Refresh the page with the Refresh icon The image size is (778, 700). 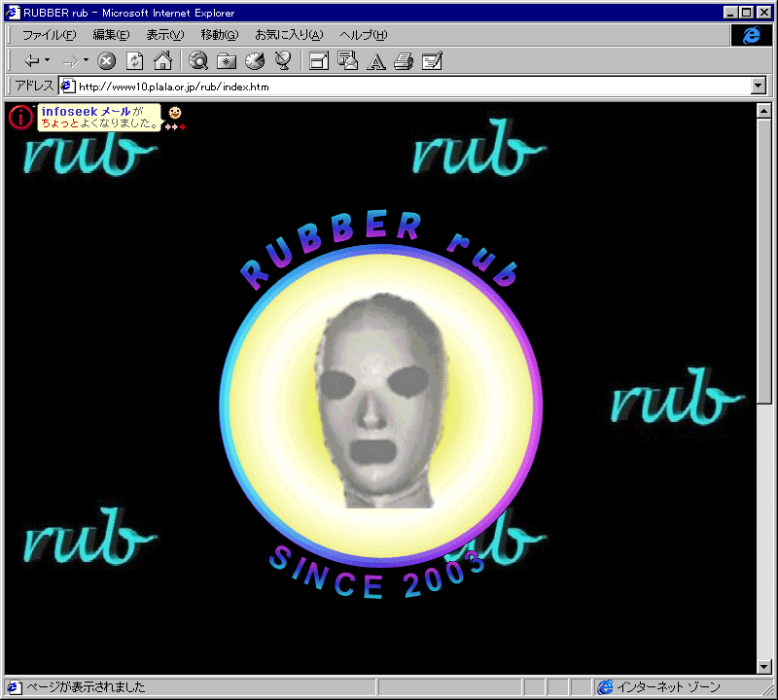[x=134, y=61]
